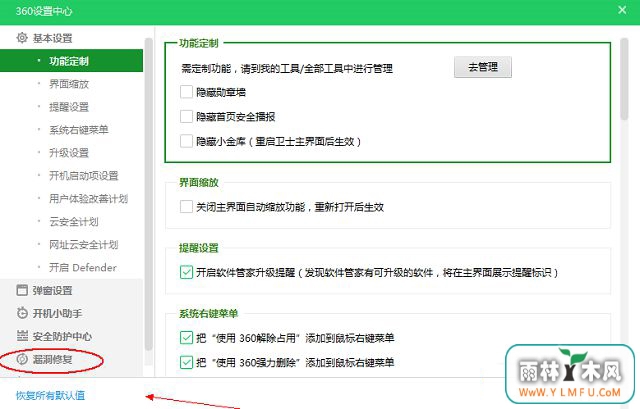
Task: Tick the 隐藏小金库 checkbox
Action: (186, 141)
